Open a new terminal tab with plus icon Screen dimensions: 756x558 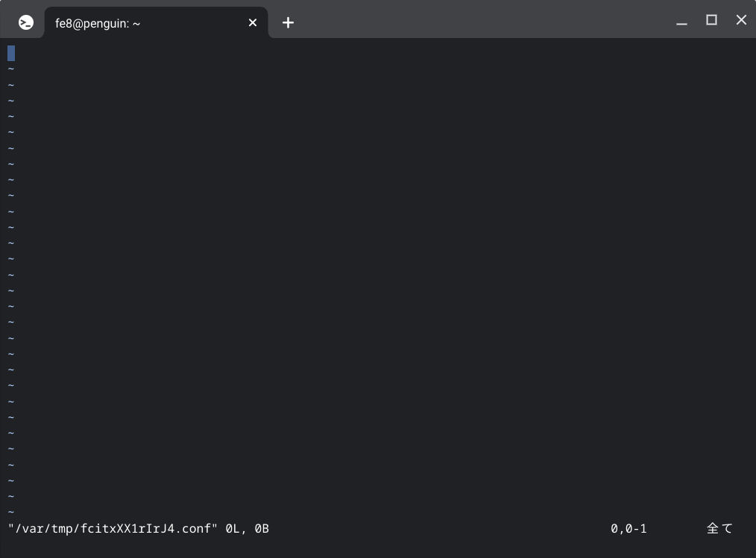tap(288, 22)
